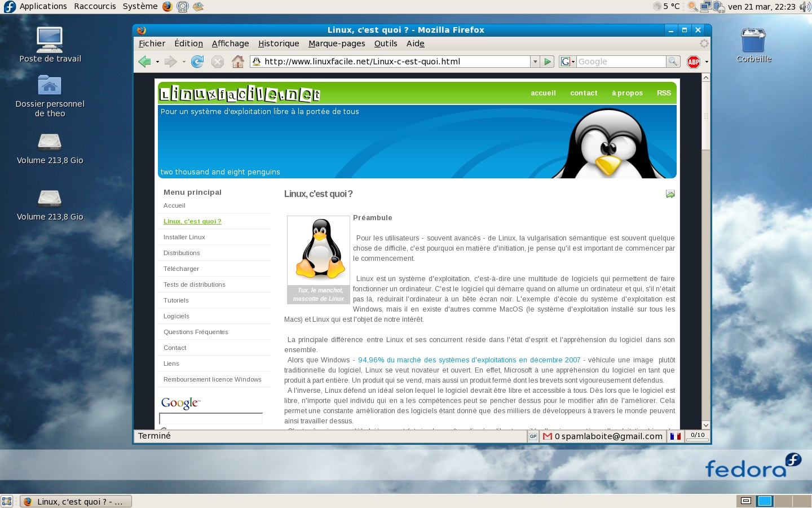Open the Fichier menu
Screen dimensions: 812x508
(152, 43)
